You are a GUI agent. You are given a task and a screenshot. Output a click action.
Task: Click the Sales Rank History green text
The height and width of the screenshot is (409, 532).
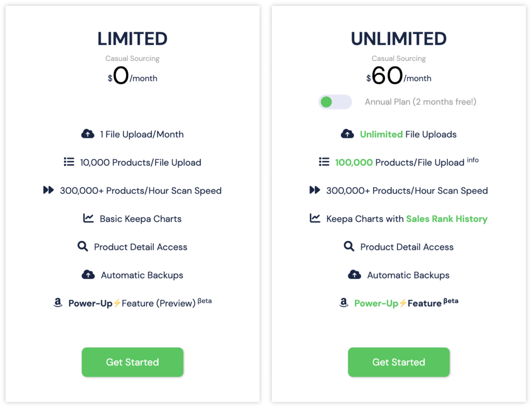tap(447, 219)
